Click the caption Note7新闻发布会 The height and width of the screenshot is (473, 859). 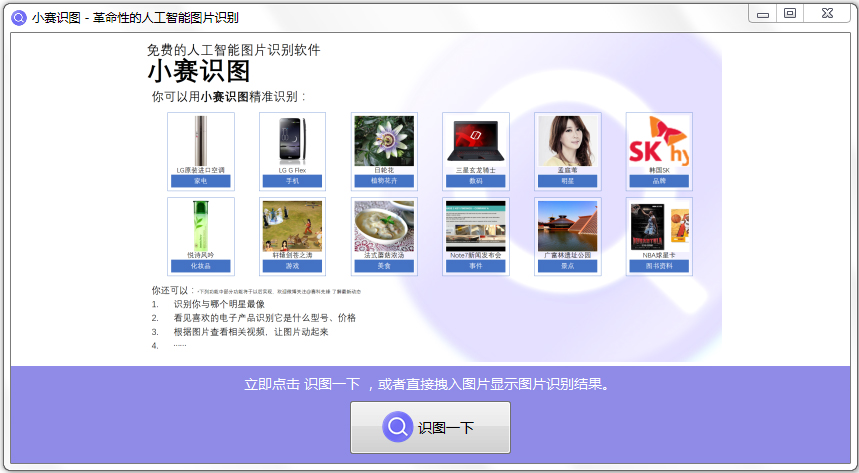click(x=476, y=255)
